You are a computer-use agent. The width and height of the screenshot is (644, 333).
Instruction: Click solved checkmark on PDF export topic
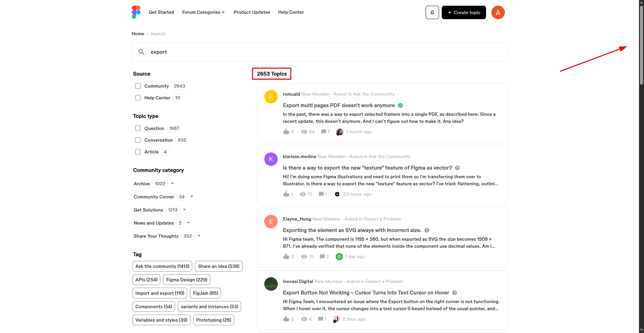pyautogui.click(x=400, y=105)
